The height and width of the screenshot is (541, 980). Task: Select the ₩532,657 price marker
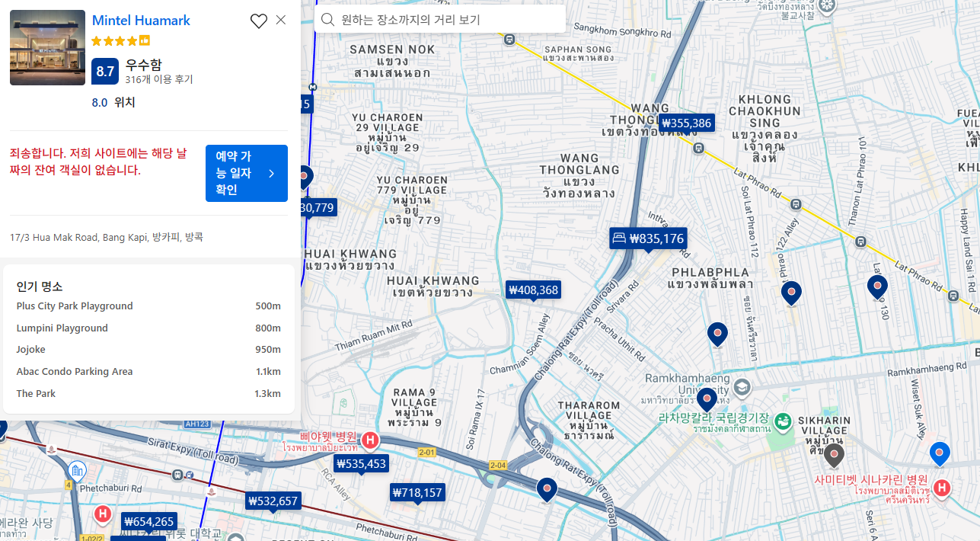(273, 501)
